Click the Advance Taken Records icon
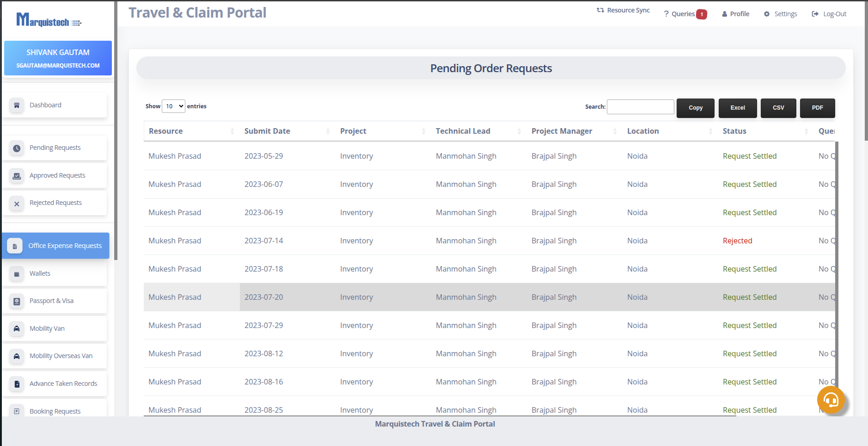868x446 pixels. click(x=17, y=384)
